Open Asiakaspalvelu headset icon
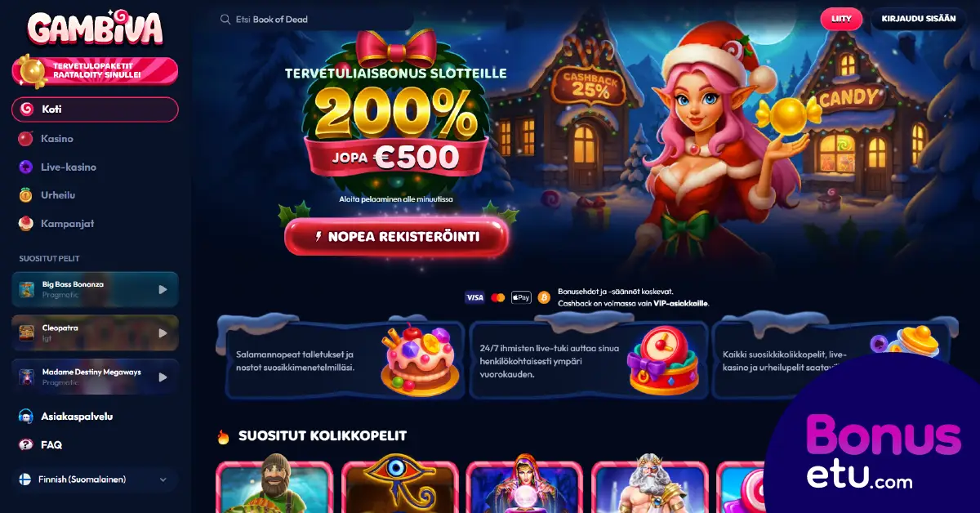 [25, 416]
